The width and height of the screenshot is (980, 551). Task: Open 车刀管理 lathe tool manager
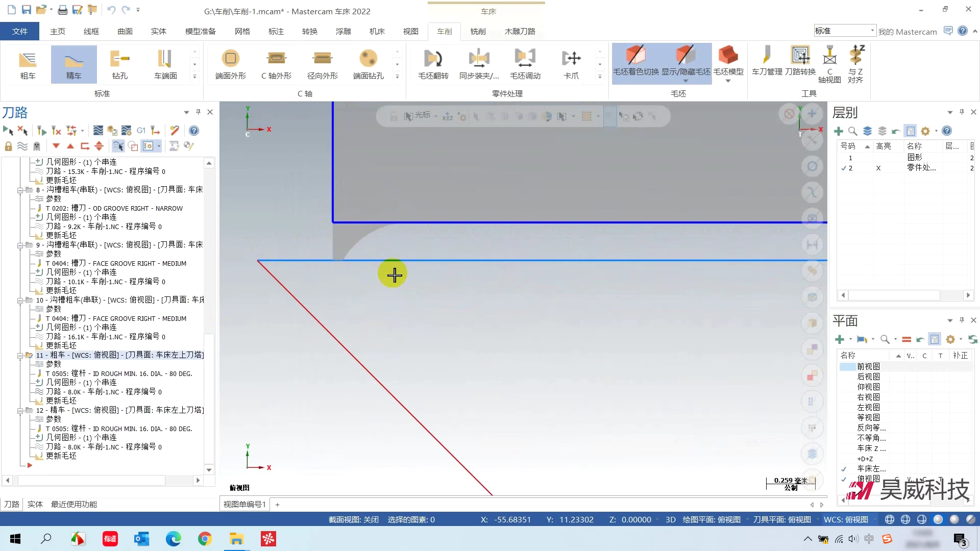[767, 61]
